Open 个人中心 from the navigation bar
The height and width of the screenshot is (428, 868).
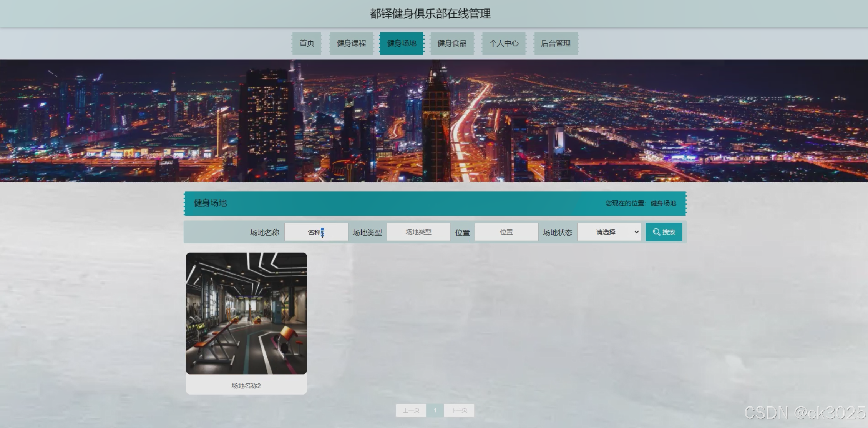pyautogui.click(x=504, y=43)
